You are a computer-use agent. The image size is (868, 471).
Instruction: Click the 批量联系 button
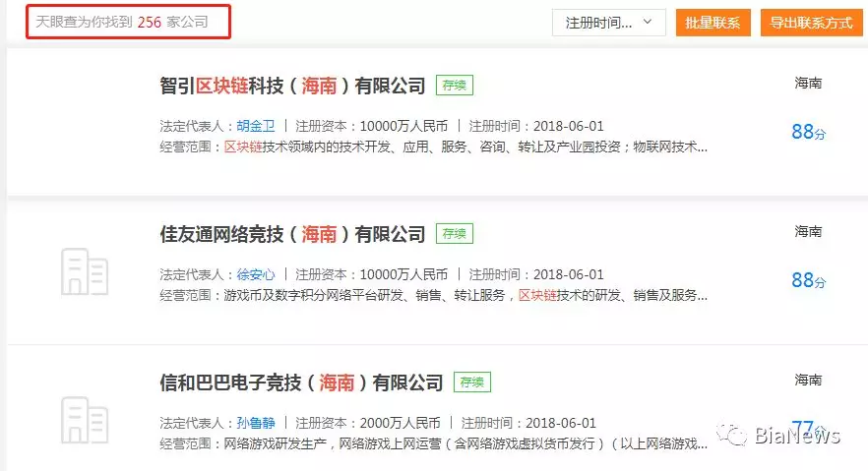click(x=713, y=23)
